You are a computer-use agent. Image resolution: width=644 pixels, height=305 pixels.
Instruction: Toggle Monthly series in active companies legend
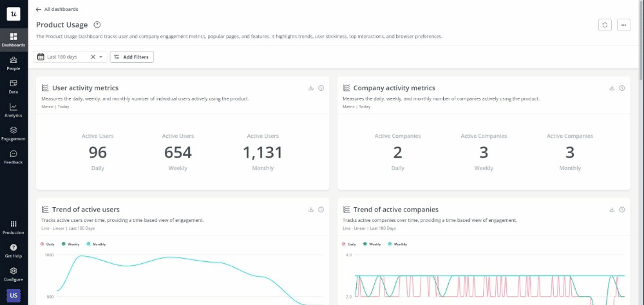[397, 245]
